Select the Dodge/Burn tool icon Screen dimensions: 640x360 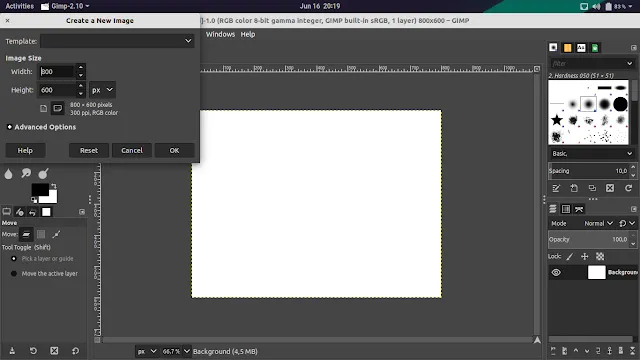[x=43, y=173]
